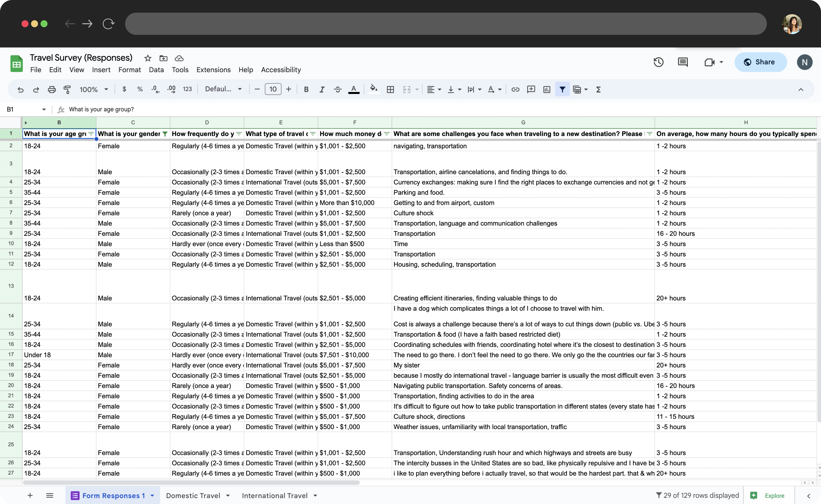Open all sheets list icon
The width and height of the screenshot is (821, 504).
pyautogui.click(x=50, y=495)
